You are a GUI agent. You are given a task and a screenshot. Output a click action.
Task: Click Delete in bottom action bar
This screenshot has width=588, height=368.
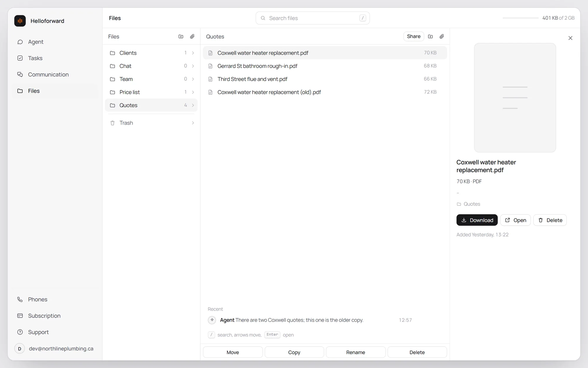tap(417, 352)
